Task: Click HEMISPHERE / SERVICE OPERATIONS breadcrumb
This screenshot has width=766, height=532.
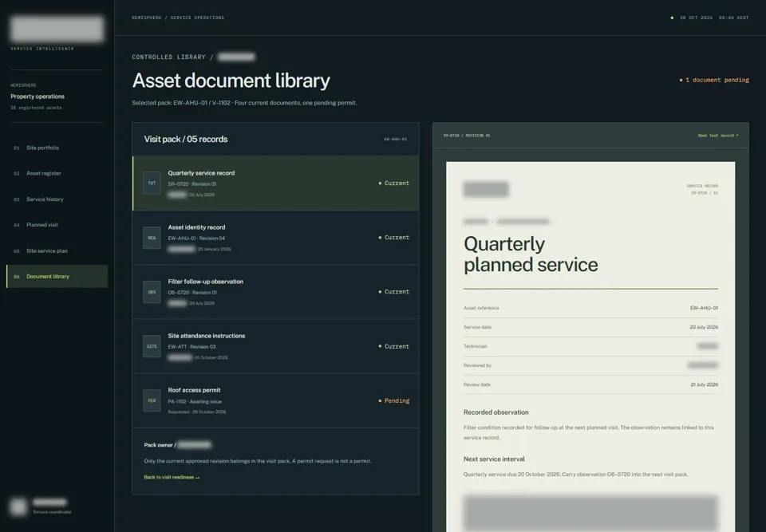Action: (x=178, y=18)
